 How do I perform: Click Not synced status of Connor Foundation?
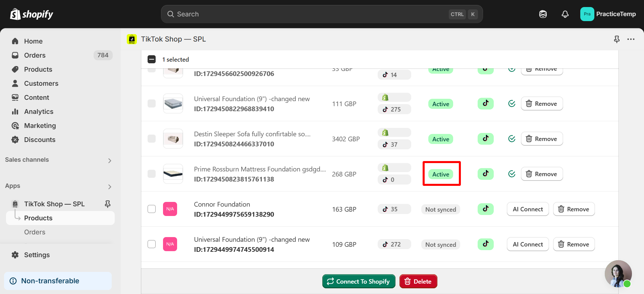(440, 209)
